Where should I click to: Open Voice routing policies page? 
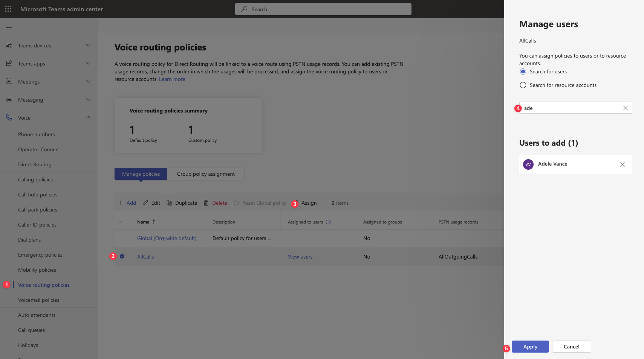(x=44, y=285)
